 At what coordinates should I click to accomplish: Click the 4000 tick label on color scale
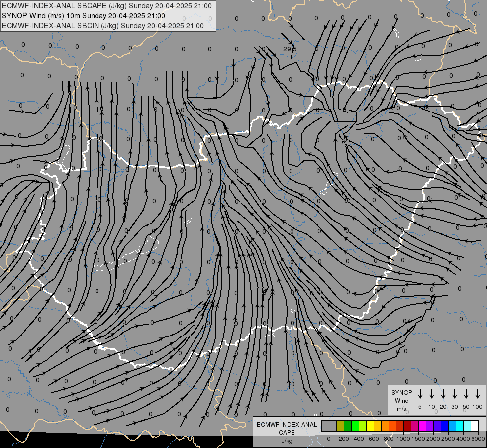click(463, 439)
